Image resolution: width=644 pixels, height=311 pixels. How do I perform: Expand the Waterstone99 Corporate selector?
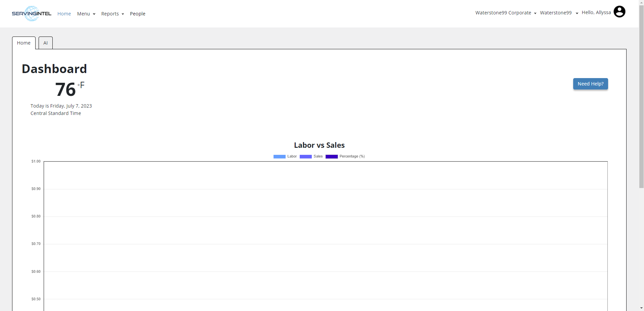[505, 13]
